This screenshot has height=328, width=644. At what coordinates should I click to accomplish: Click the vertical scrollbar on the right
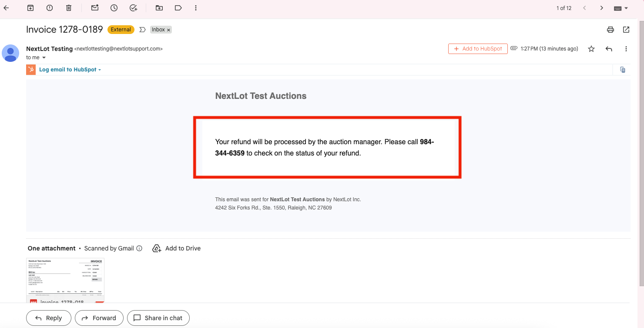641,152
